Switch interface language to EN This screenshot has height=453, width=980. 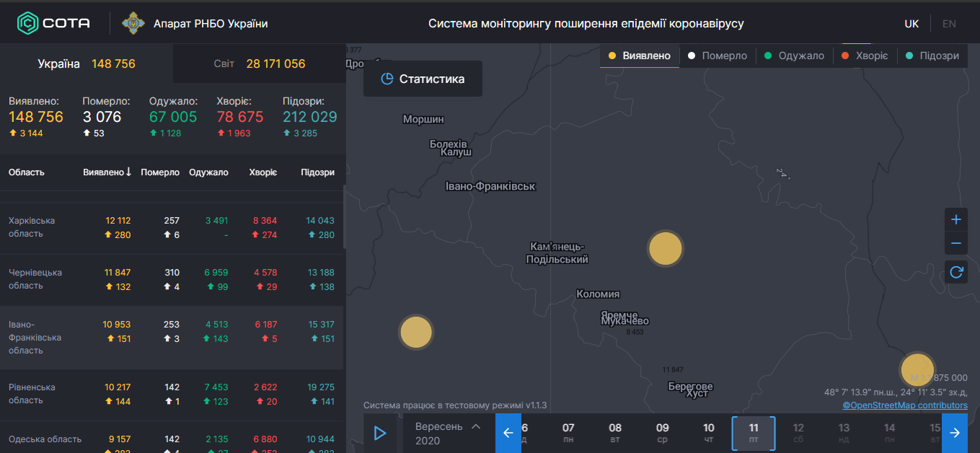point(948,23)
